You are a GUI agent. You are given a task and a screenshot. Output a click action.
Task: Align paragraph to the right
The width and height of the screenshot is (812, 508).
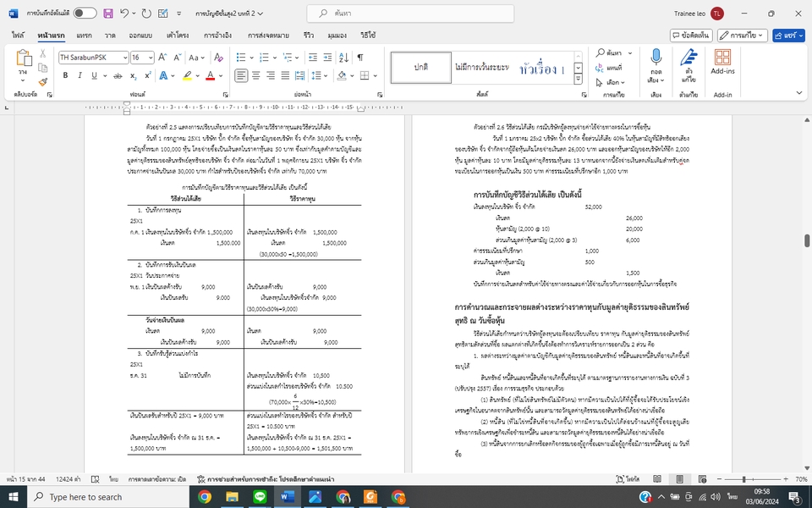click(x=271, y=75)
